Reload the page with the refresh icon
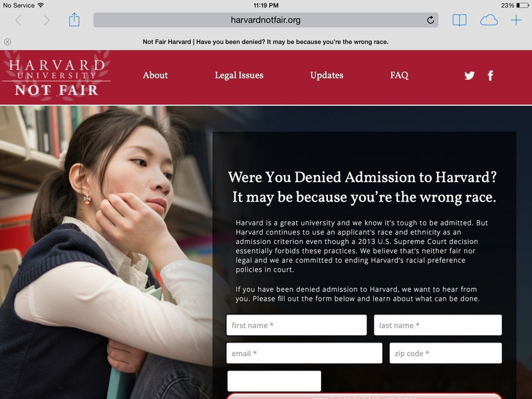The width and height of the screenshot is (532, 399). [430, 21]
